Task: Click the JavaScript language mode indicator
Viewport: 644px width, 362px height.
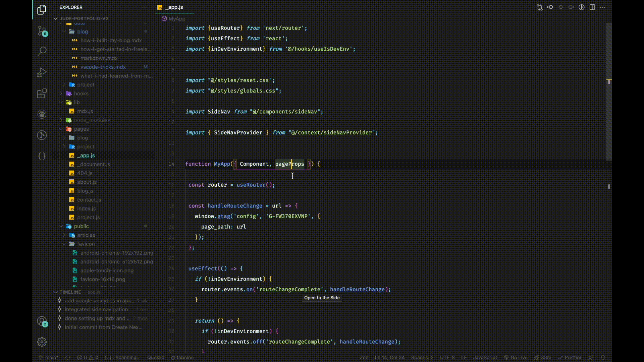Action: 485,357
